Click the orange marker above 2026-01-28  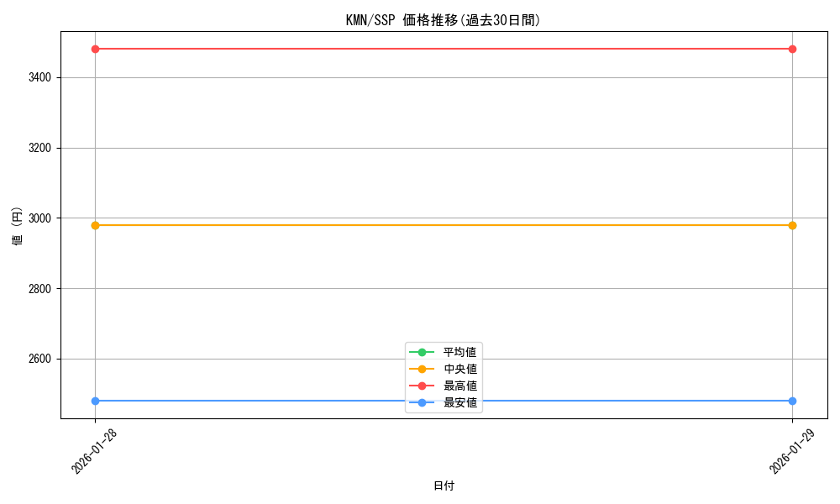point(95,224)
